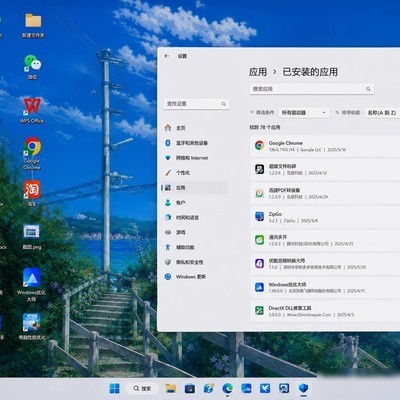
Task: Open the new folder on the desktop
Action: (33, 25)
